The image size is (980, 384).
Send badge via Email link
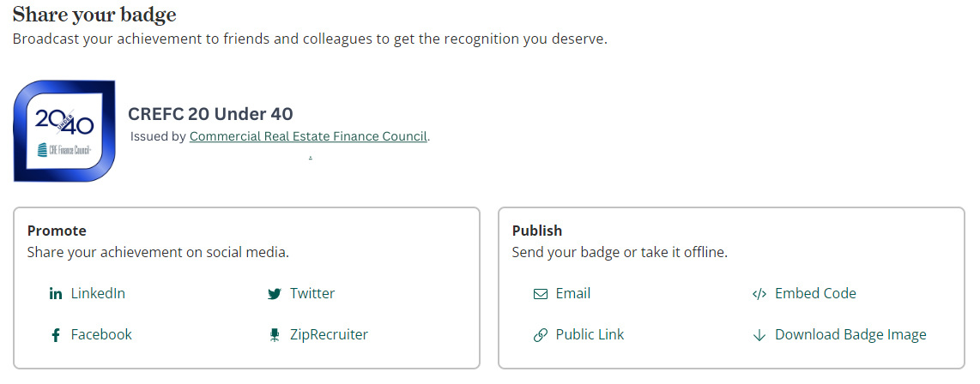[x=573, y=293]
